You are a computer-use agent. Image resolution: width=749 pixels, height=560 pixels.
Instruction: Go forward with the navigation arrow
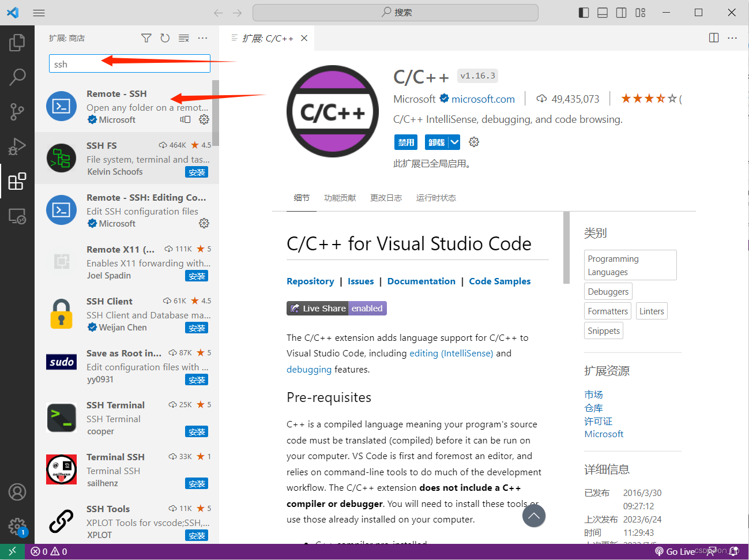click(238, 13)
